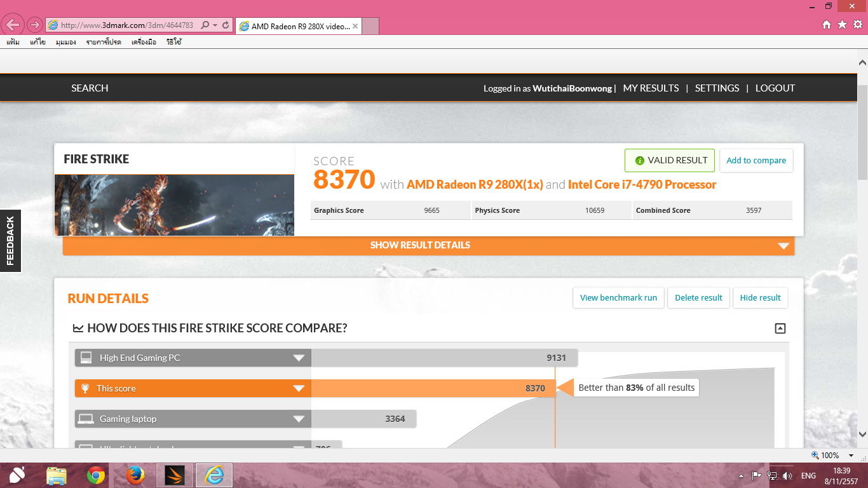Open File Explorer from the taskbar
This screenshot has height=488, width=868.
[x=57, y=475]
